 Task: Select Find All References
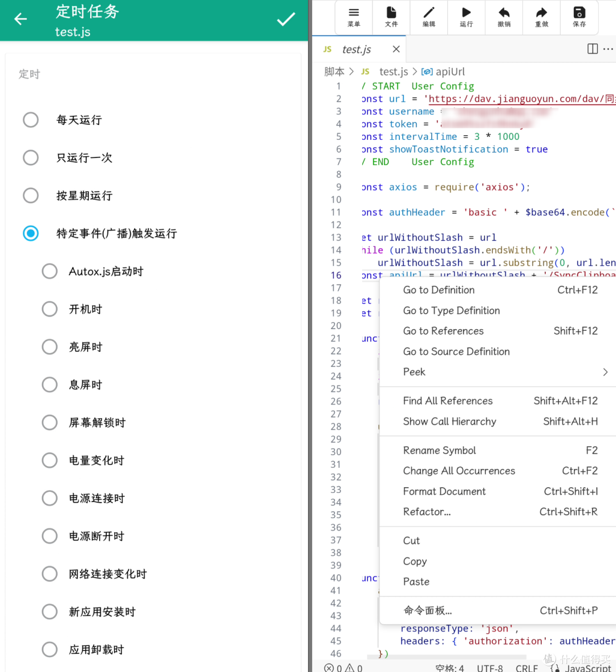coord(498,400)
